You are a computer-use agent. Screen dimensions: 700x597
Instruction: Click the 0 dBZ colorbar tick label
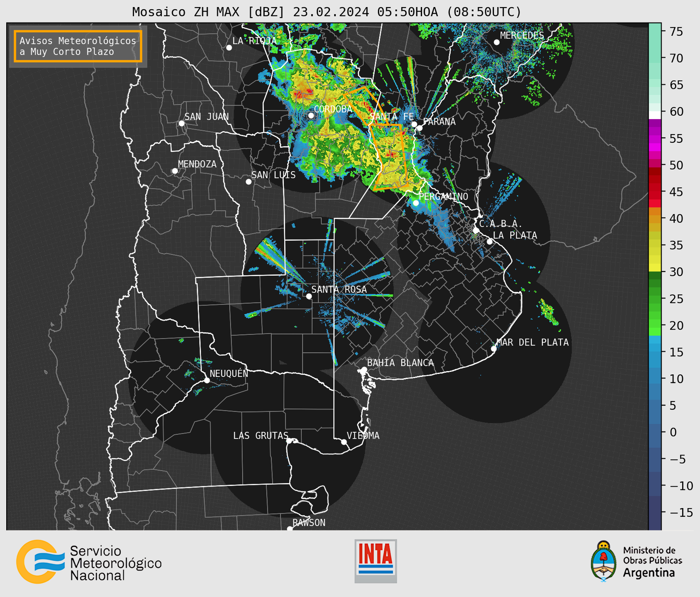[673, 432]
